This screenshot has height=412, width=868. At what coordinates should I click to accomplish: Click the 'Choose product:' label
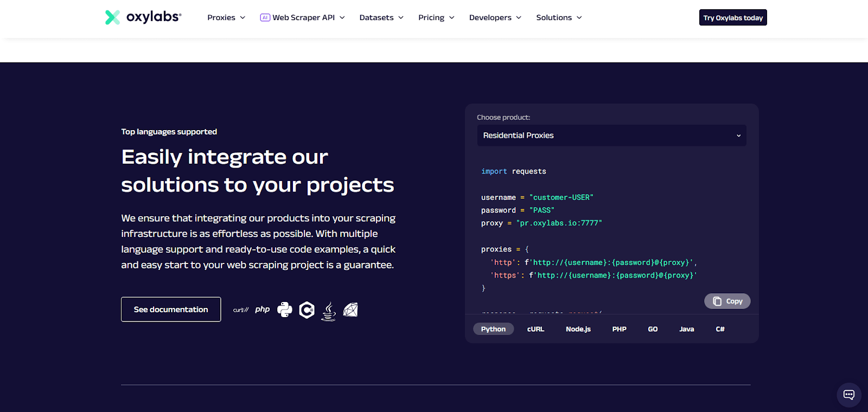503,117
